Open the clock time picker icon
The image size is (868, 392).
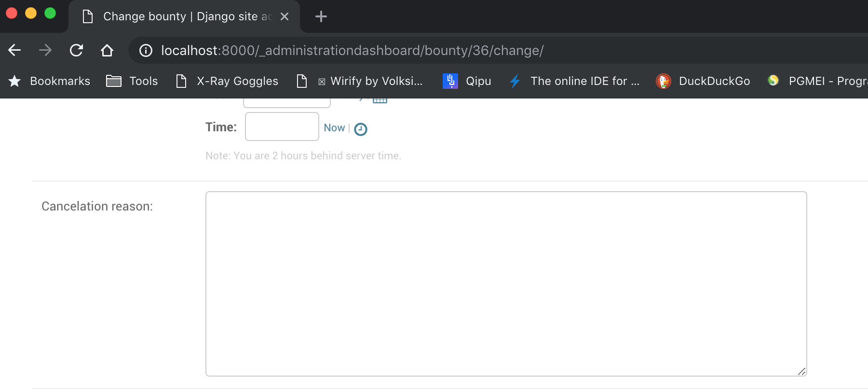361,129
